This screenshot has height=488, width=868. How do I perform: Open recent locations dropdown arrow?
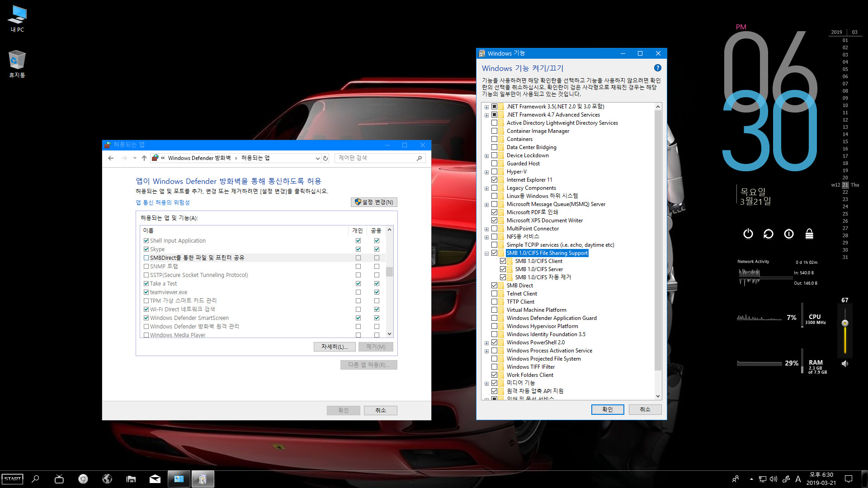pos(135,158)
